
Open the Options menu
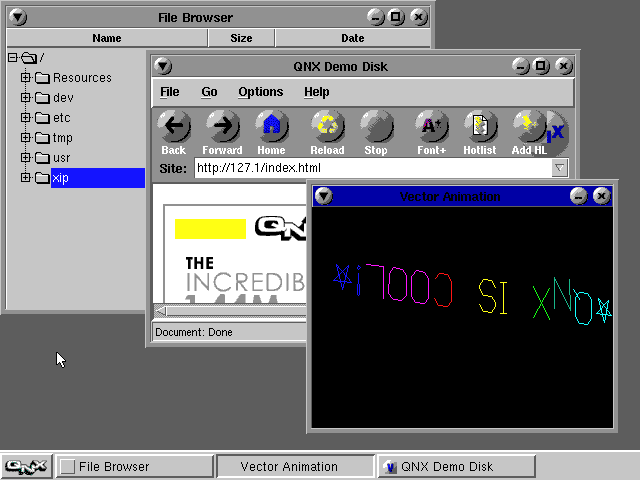[261, 92]
